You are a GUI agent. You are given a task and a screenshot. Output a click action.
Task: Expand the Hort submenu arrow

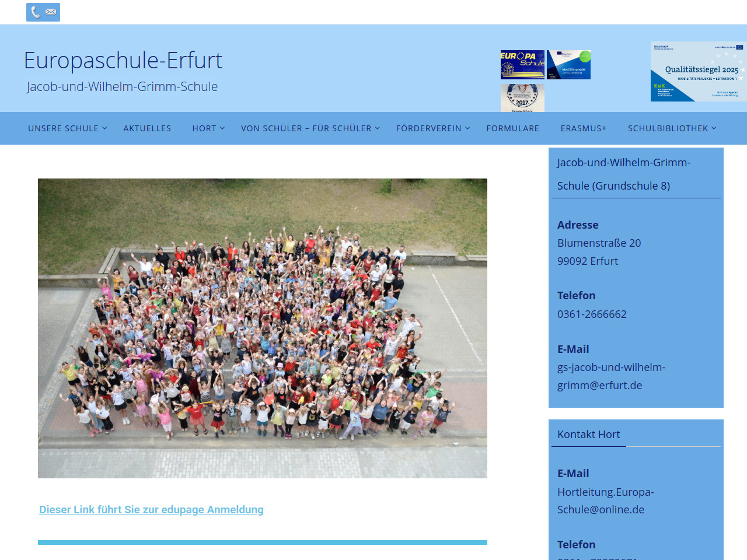coord(222,128)
